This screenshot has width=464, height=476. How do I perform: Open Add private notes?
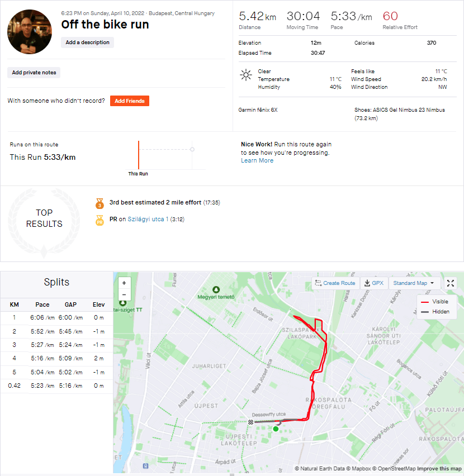click(x=34, y=73)
